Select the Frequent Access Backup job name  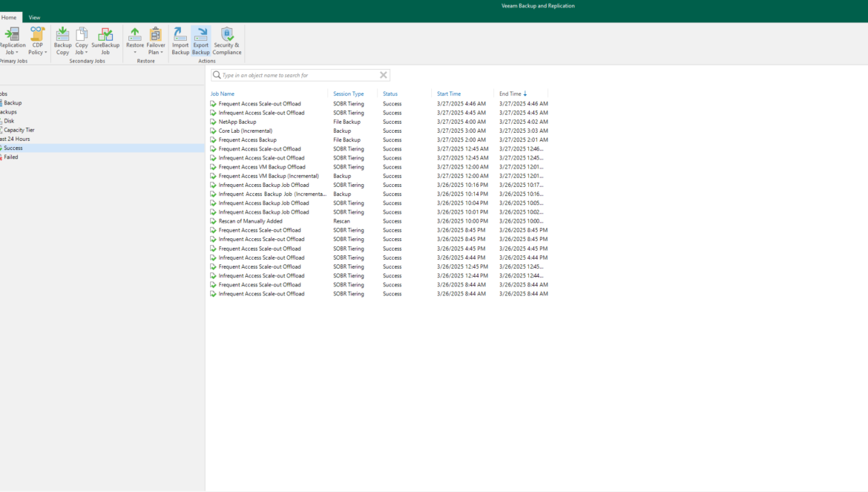click(248, 140)
